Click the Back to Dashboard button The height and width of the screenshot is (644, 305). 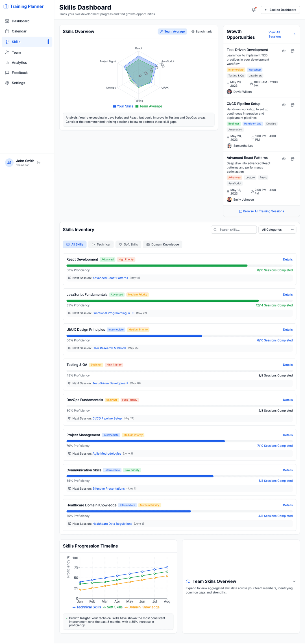tap(280, 10)
